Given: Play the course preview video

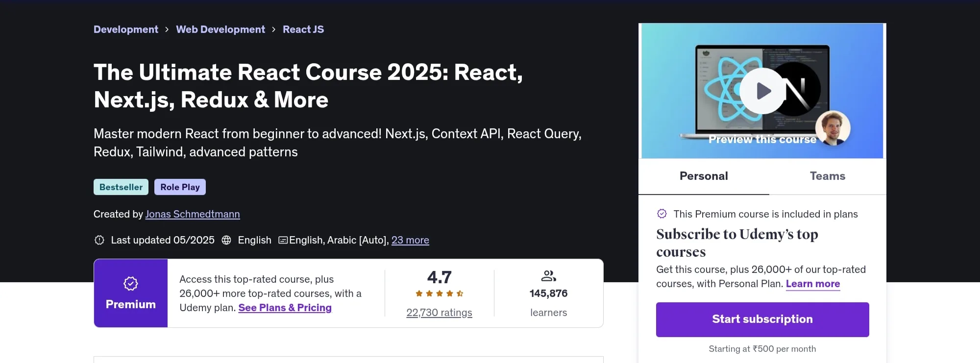Looking at the screenshot, I should click(x=762, y=91).
